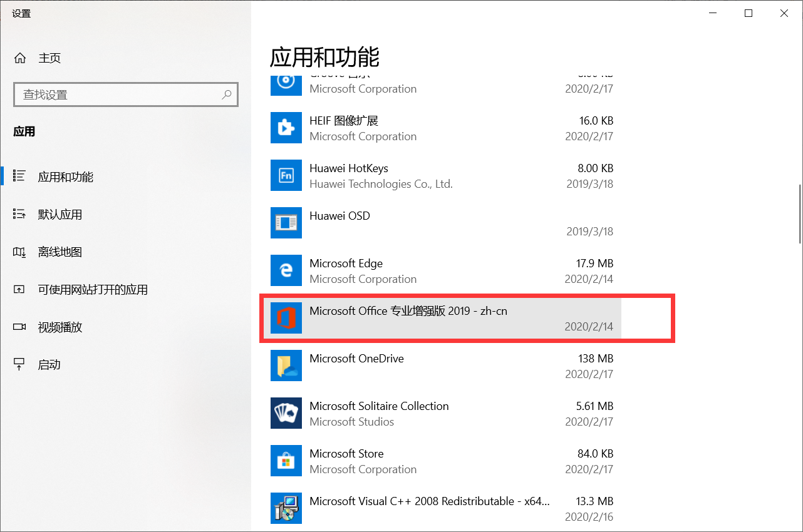Screen dimensions: 803x532
Task: Click the 应用和功能 list icon in sidebar
Action: pyautogui.click(x=19, y=176)
